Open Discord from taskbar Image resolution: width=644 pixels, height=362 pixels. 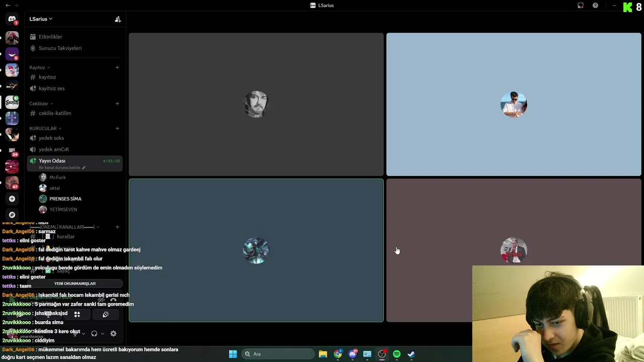click(x=353, y=354)
